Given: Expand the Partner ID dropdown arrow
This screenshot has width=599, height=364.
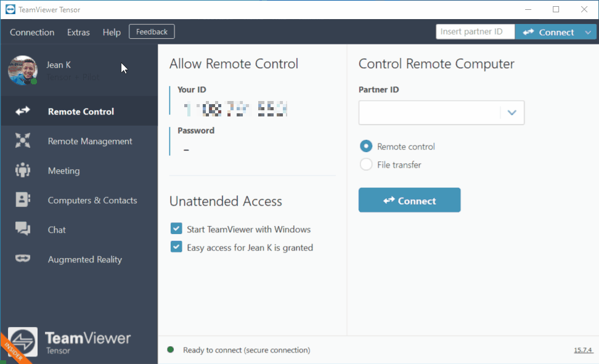Looking at the screenshot, I should (x=512, y=113).
